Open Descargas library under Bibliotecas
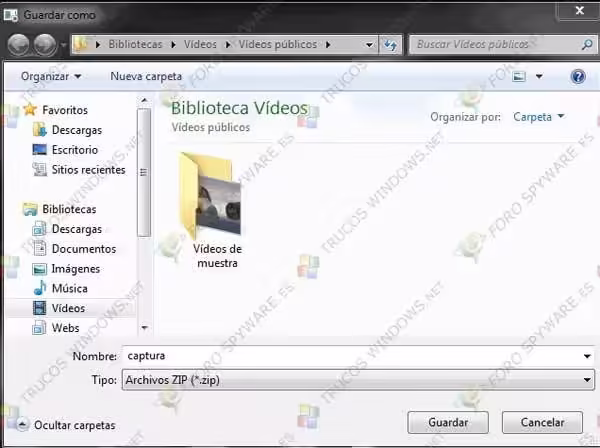The width and height of the screenshot is (600, 448). pos(77,229)
